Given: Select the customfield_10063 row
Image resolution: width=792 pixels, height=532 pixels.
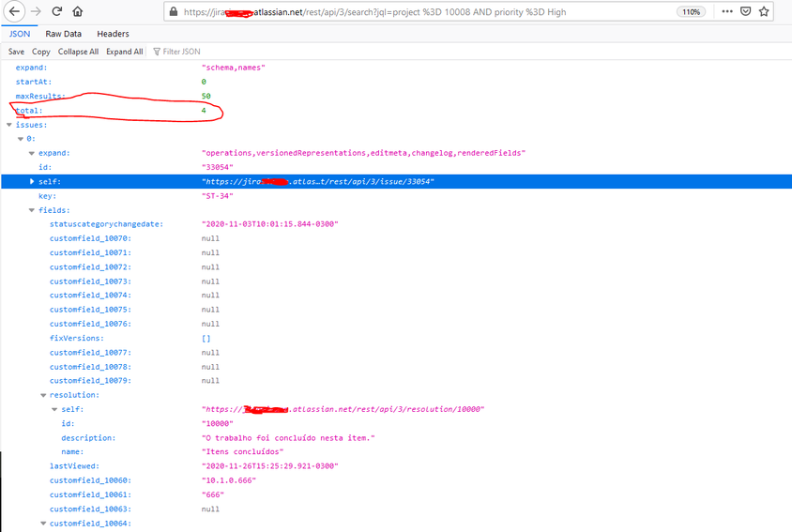Looking at the screenshot, I should click(396, 509).
